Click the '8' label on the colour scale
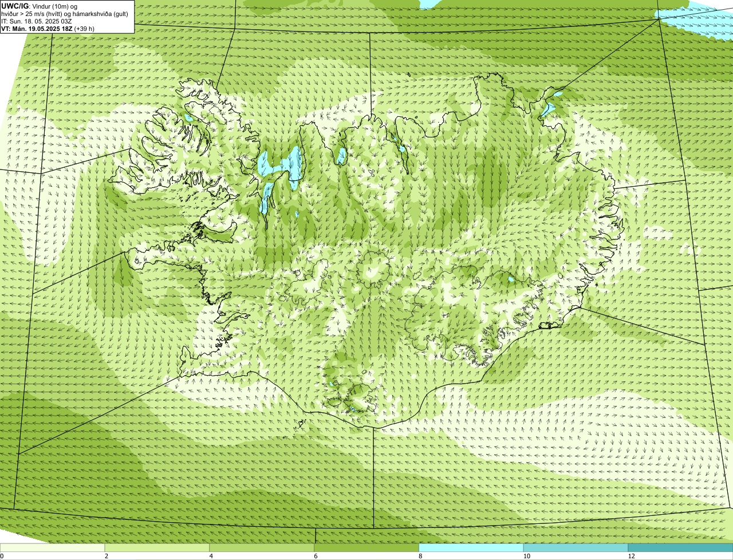733x560 pixels. pyautogui.click(x=420, y=556)
